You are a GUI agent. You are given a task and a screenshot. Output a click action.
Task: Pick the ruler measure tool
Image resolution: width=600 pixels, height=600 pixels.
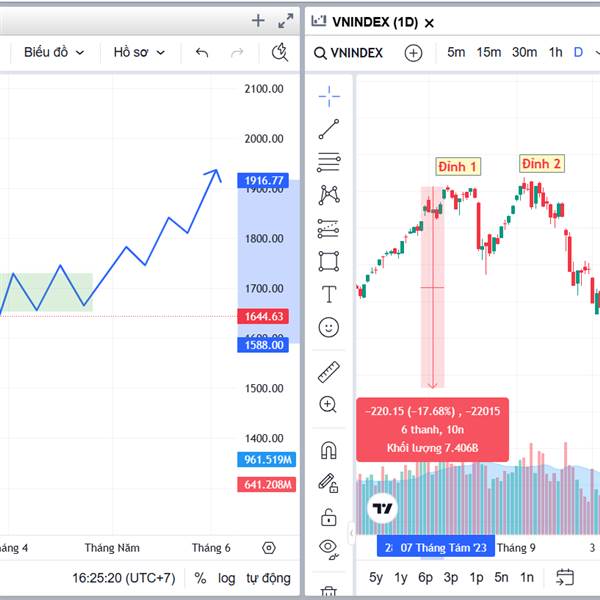329,372
